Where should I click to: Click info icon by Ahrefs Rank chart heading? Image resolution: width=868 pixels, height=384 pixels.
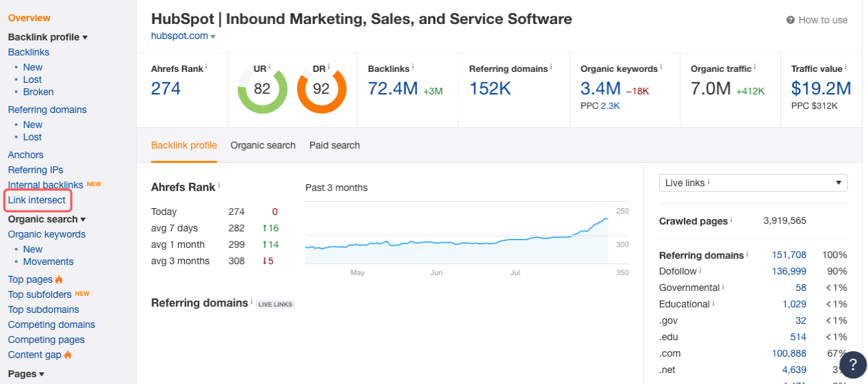click(x=219, y=185)
